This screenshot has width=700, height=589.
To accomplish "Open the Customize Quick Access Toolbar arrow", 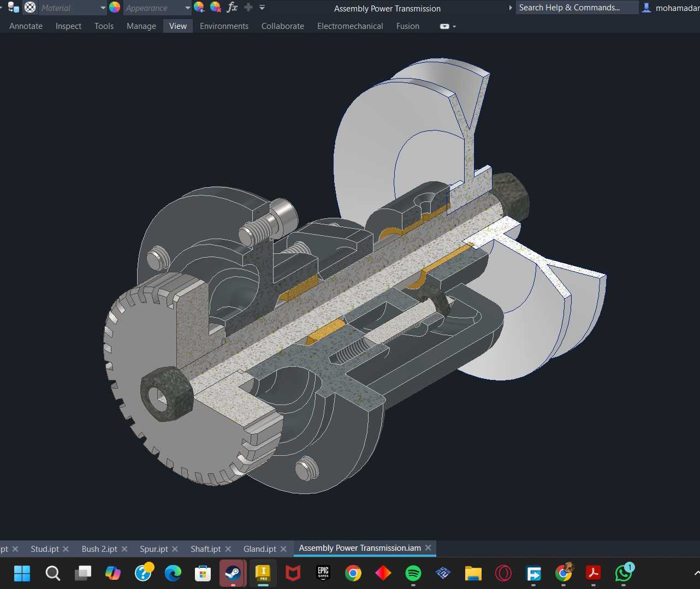I will (x=262, y=8).
